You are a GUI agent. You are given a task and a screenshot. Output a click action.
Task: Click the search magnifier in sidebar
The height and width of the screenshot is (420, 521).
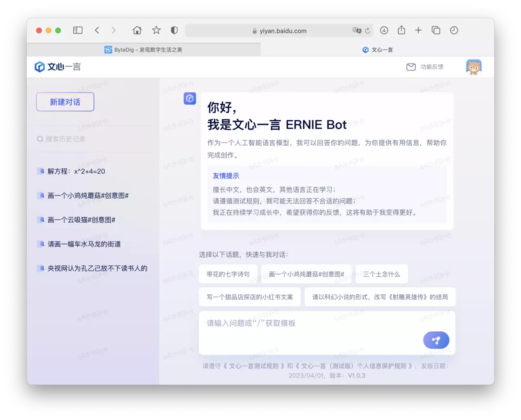(40, 139)
